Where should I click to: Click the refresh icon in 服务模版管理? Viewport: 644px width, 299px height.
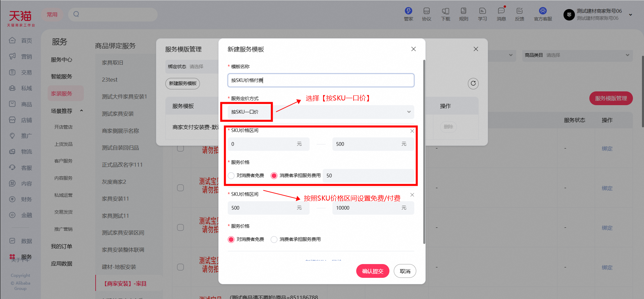(x=473, y=83)
